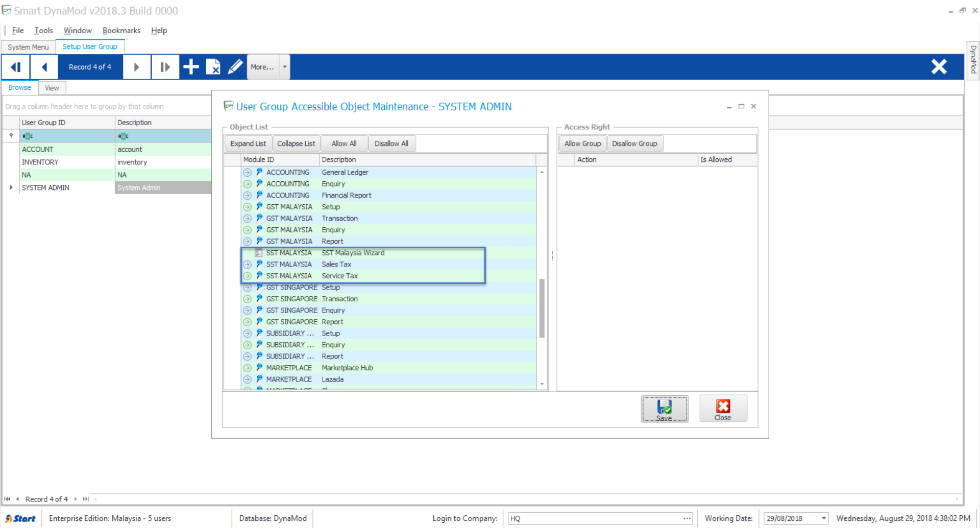The width and height of the screenshot is (980, 528).
Task: Click key icon of SUBSIDIARY Enquiry row
Action: [x=259, y=345]
